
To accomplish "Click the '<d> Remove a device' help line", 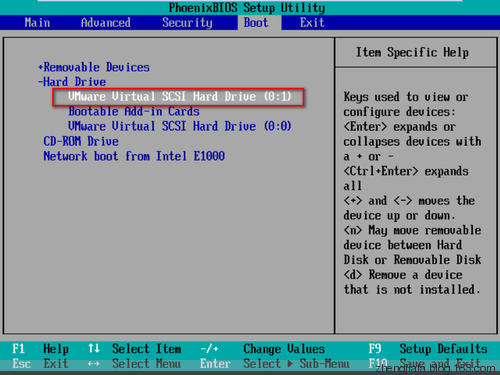I will (x=403, y=275).
